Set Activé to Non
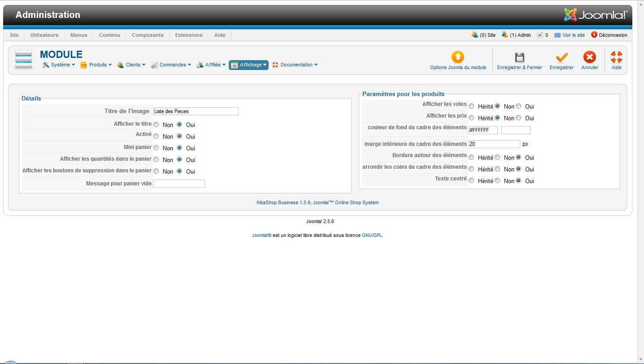 click(156, 136)
